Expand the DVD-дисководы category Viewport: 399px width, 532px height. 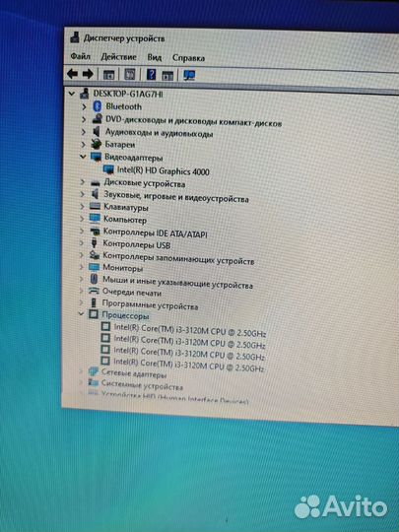pyautogui.click(x=84, y=119)
